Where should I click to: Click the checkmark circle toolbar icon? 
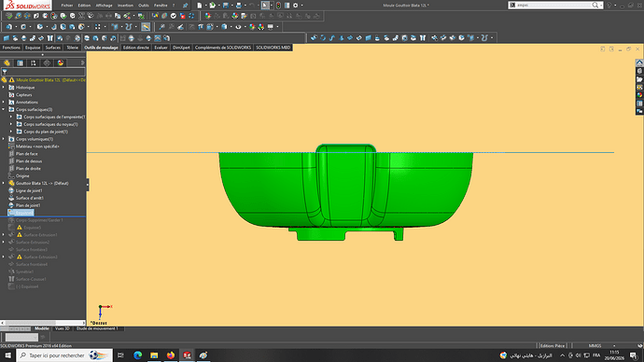pos(174,16)
